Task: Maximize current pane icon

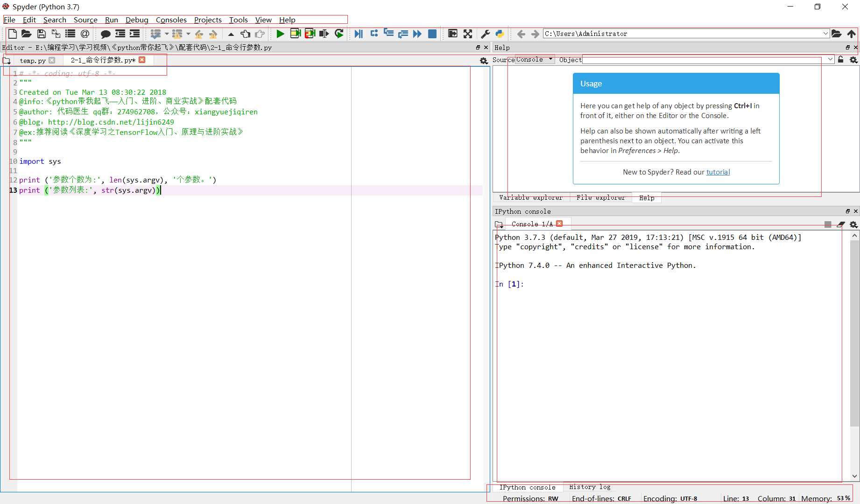Action: [x=452, y=34]
